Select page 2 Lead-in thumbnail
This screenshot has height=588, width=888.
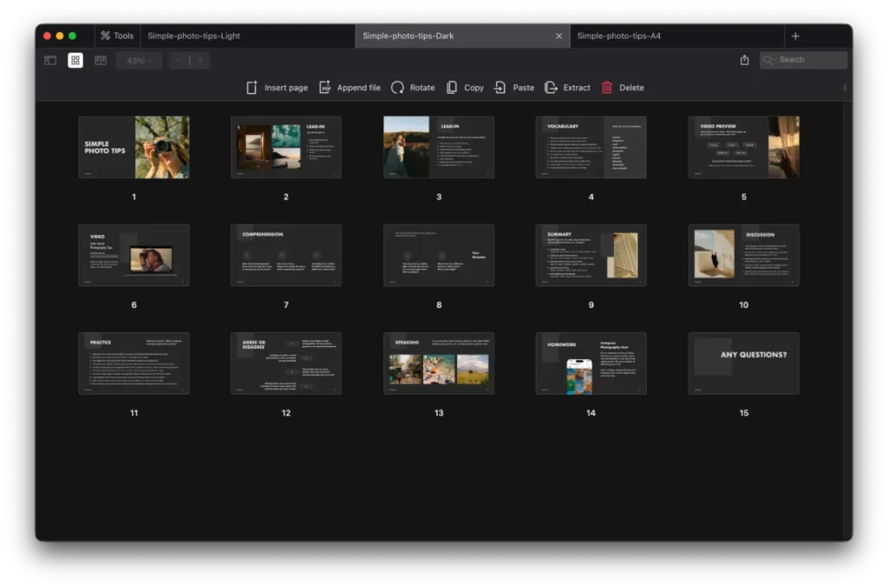coord(286,147)
